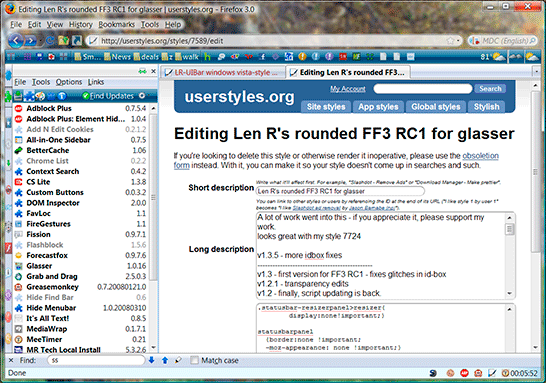Viewport: 546px width, 383px height.
Task: Click the green h bookmark icon
Action: [208, 56]
